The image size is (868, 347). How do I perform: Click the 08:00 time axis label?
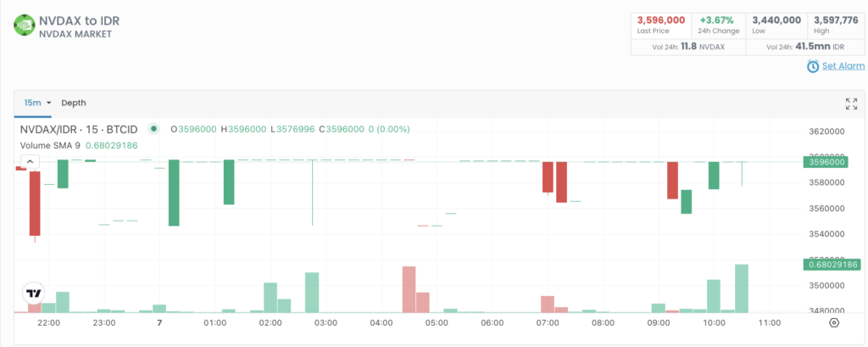click(x=603, y=323)
